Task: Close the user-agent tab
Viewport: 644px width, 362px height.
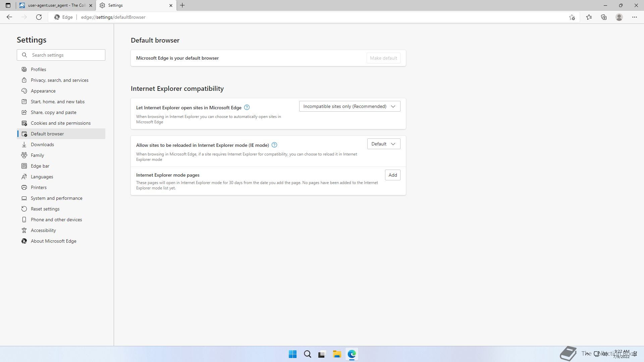Action: [91, 5]
